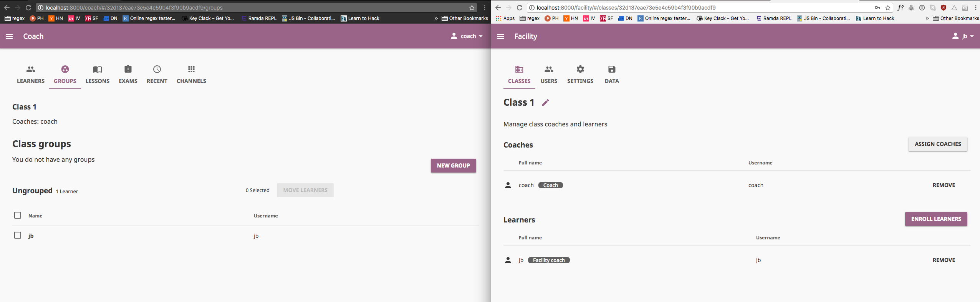980x302 pixels.
Task: Open the Exams clipboard icon
Action: (x=128, y=69)
